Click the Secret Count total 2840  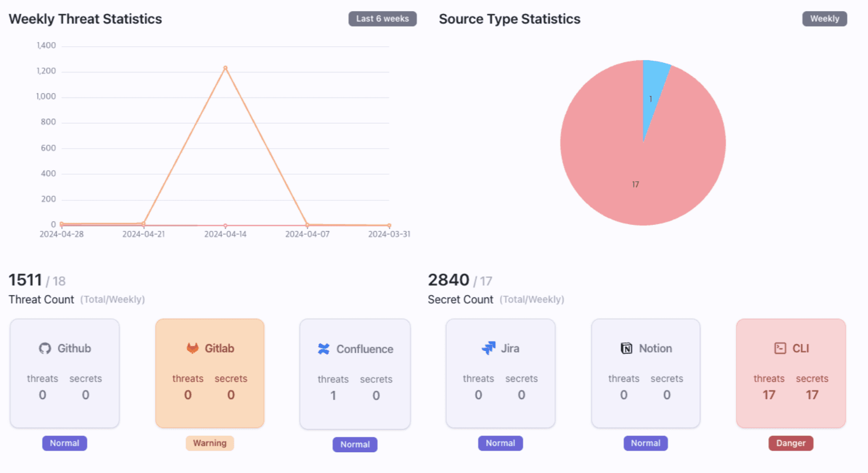pos(448,280)
